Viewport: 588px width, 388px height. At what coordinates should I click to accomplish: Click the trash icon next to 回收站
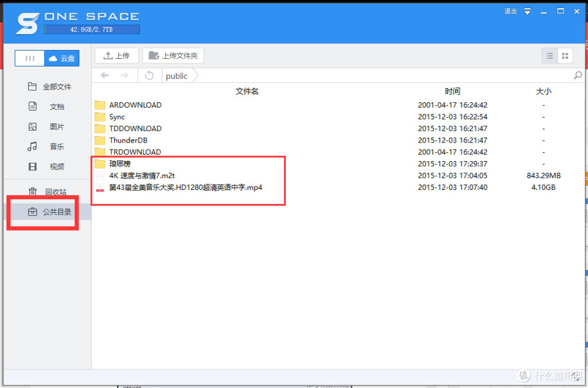click(x=33, y=192)
